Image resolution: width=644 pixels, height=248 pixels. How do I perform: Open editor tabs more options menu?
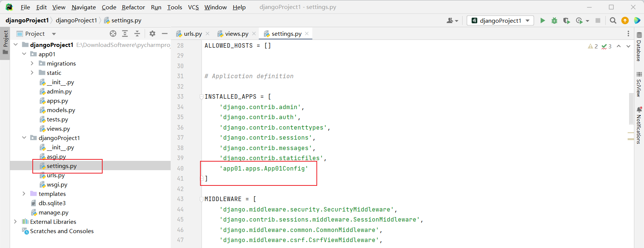point(628,34)
